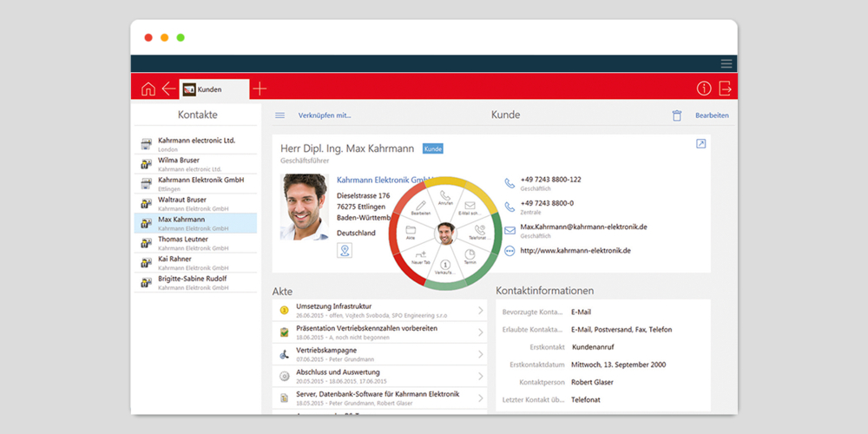This screenshot has width=868, height=434.
Task: Open the list menu beside Verknüpfen mit
Action: coord(280,115)
